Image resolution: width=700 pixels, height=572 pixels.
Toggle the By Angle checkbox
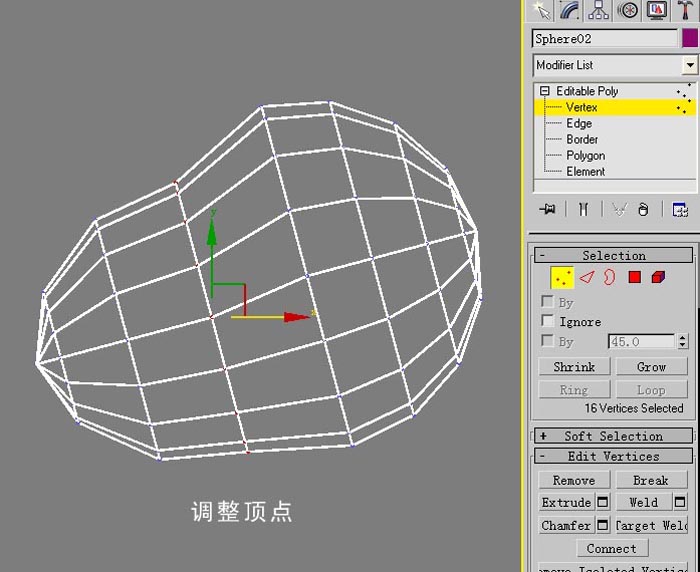tap(547, 341)
